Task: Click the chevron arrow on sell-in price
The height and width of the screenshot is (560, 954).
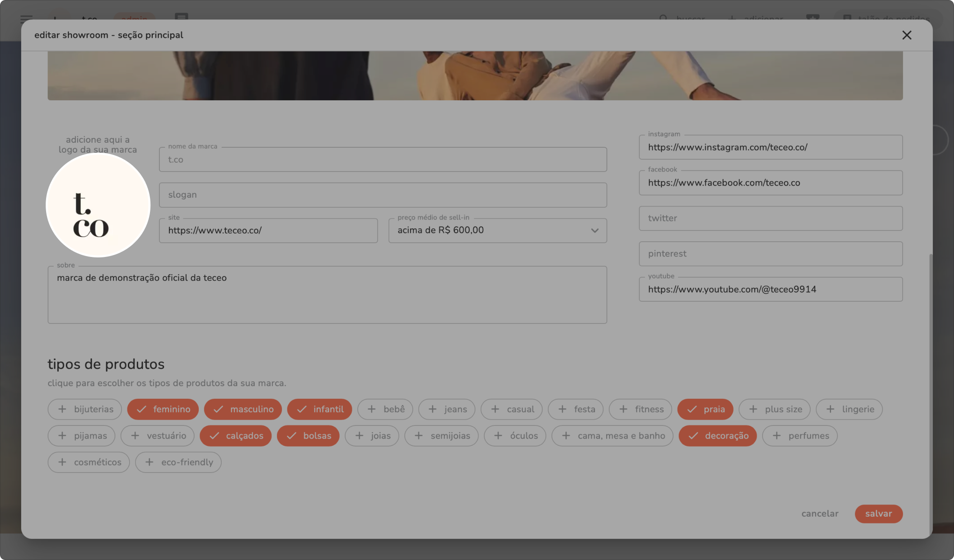Action: click(x=594, y=231)
